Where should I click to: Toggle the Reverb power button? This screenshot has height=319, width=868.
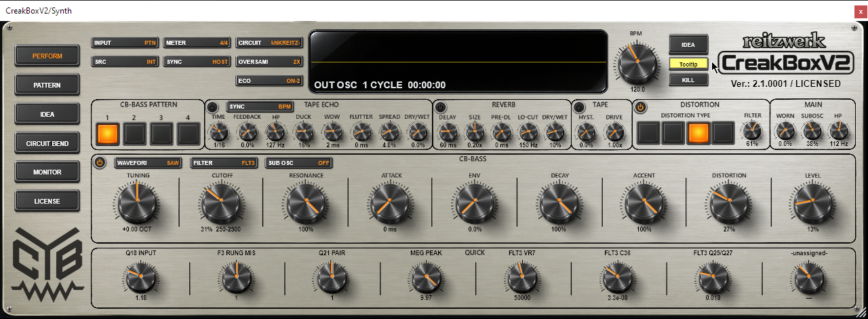pos(440,107)
